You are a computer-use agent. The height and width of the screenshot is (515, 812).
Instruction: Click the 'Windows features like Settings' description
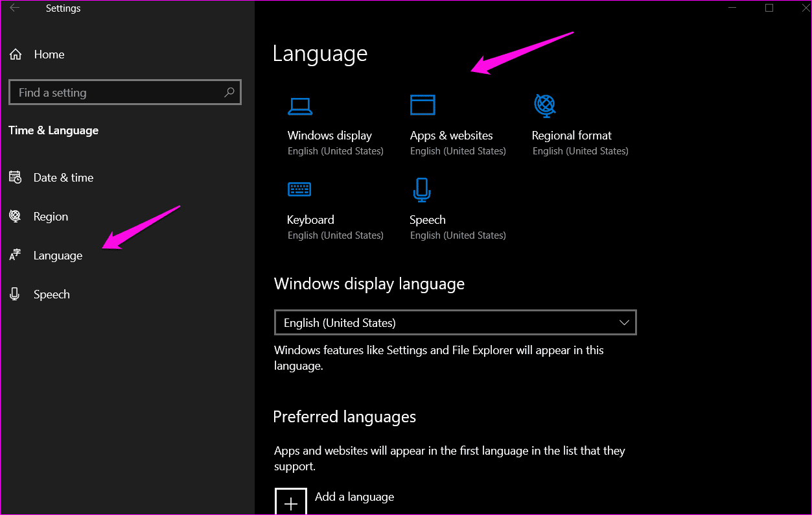click(x=439, y=358)
